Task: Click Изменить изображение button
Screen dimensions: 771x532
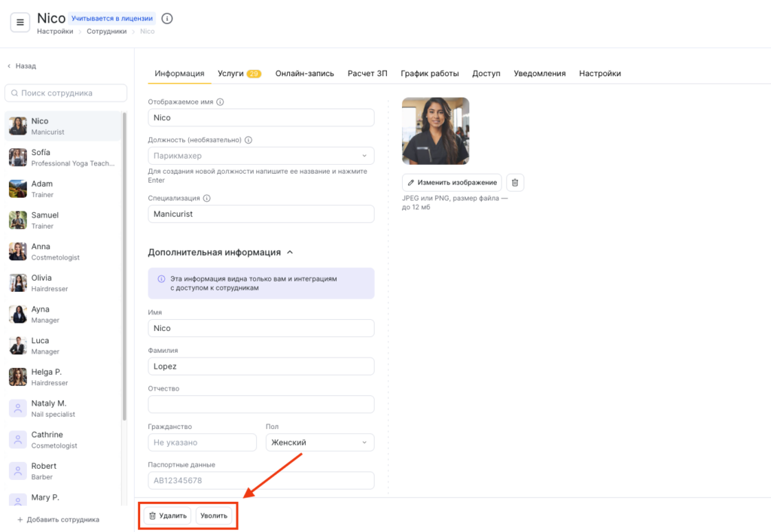Action: click(x=452, y=182)
